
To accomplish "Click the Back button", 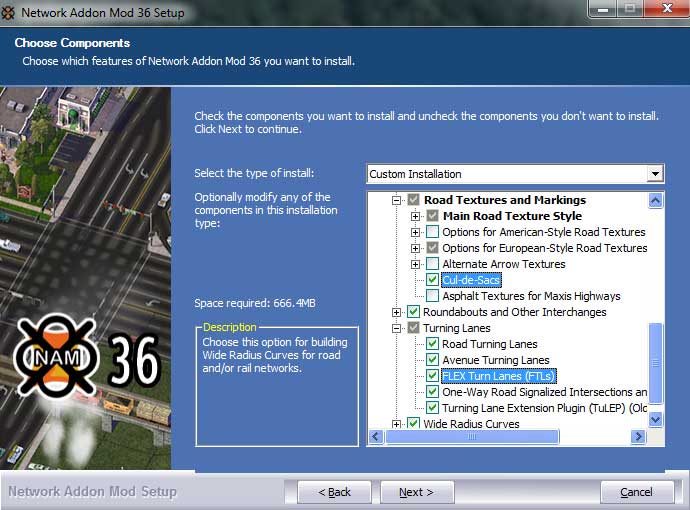I will (334, 492).
